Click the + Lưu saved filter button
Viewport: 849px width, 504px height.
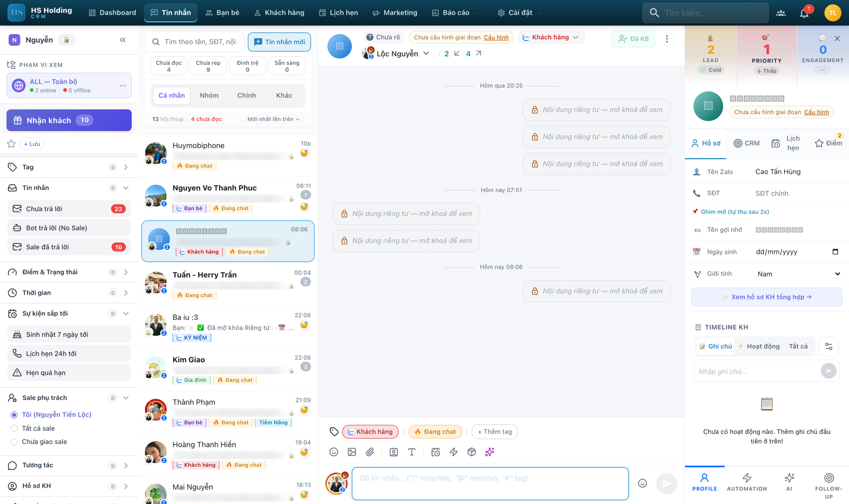click(32, 144)
